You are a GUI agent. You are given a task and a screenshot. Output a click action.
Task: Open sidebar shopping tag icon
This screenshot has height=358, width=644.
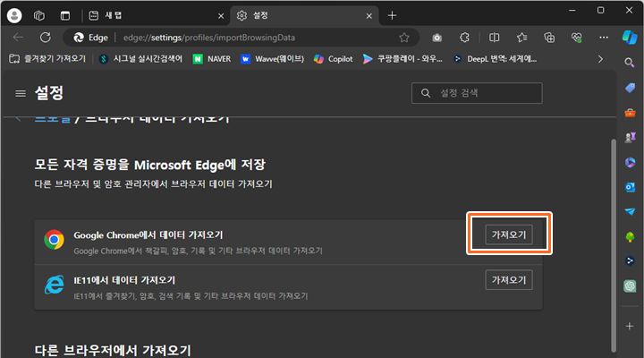(630, 88)
